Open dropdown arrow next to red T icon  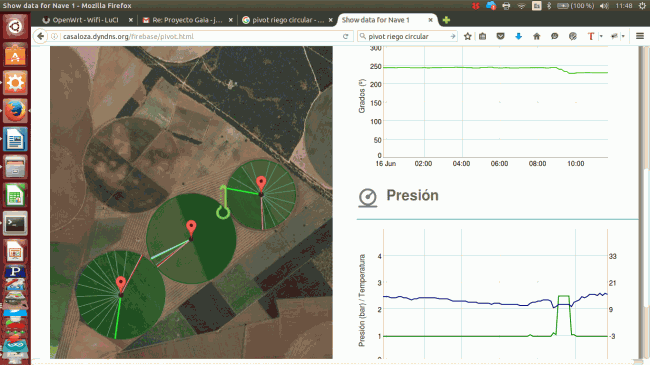pyautogui.click(x=601, y=36)
